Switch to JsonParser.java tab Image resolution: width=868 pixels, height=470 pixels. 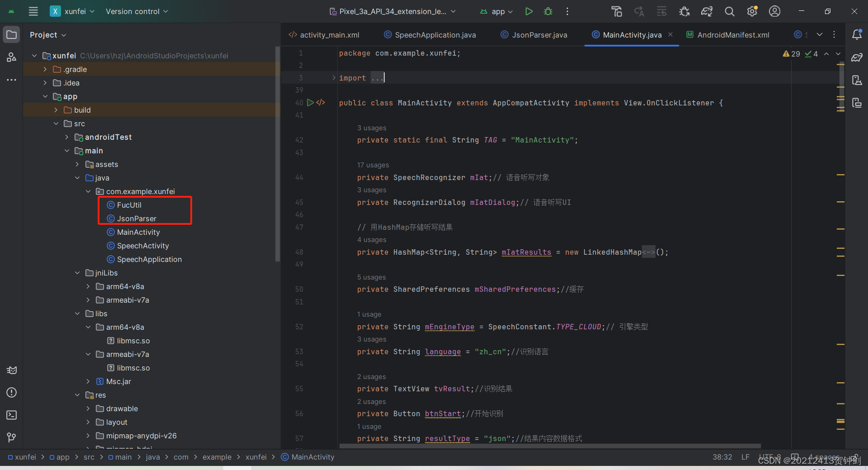534,35
